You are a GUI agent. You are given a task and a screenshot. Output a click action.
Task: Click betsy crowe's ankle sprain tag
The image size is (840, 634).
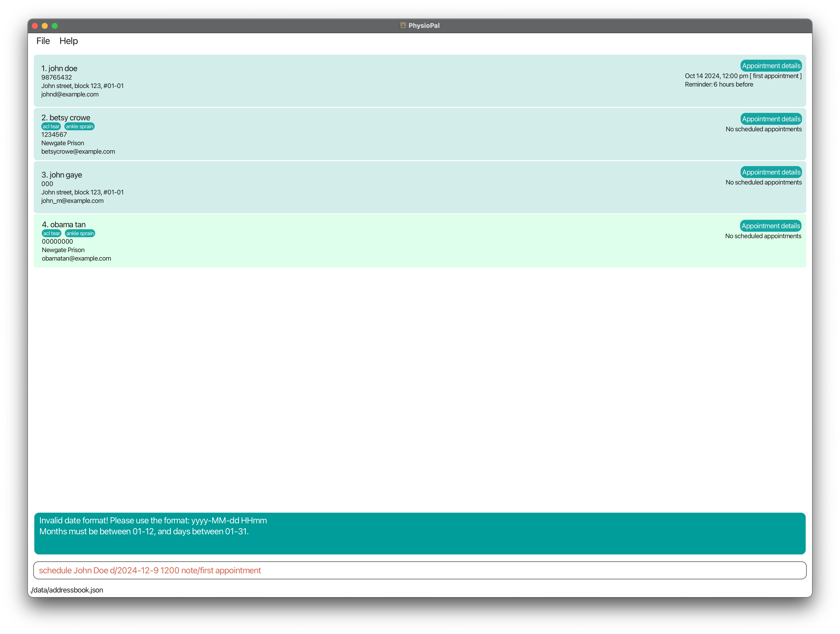(x=79, y=127)
